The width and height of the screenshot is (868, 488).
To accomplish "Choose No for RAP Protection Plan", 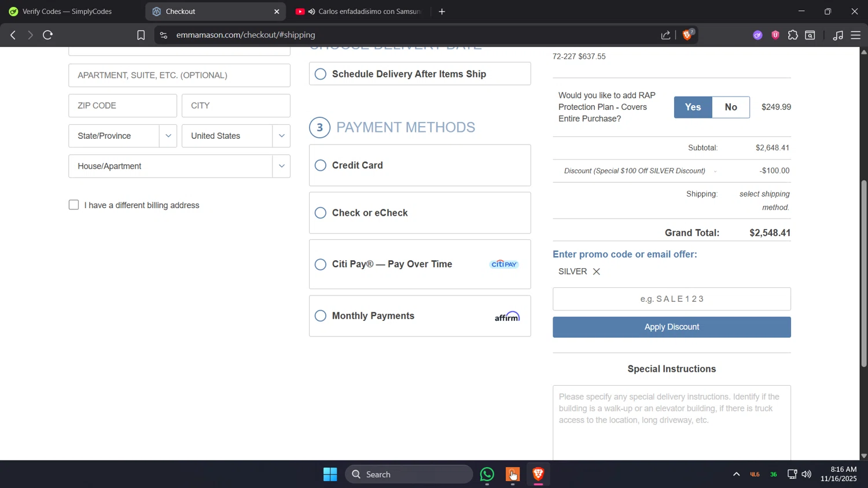I will [x=731, y=107].
